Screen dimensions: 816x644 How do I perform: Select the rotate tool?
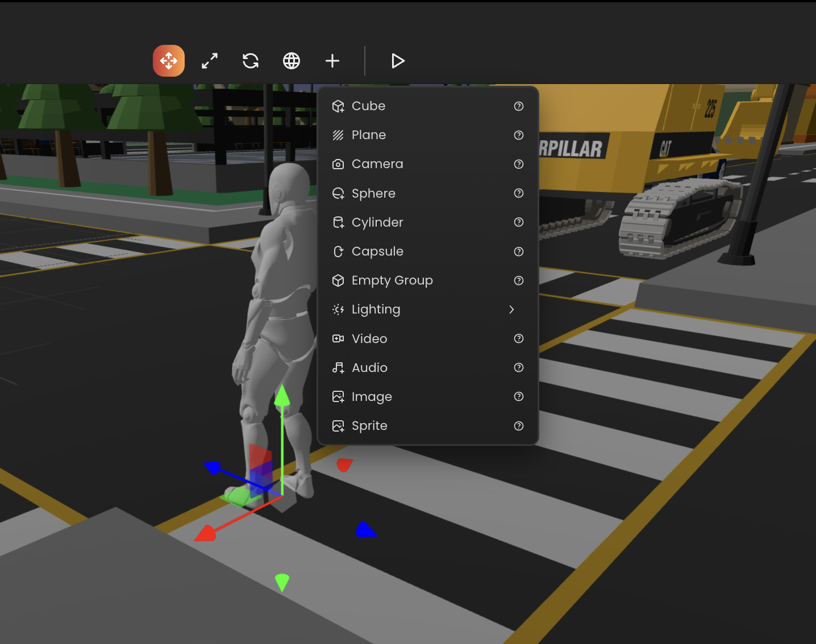[x=251, y=61]
